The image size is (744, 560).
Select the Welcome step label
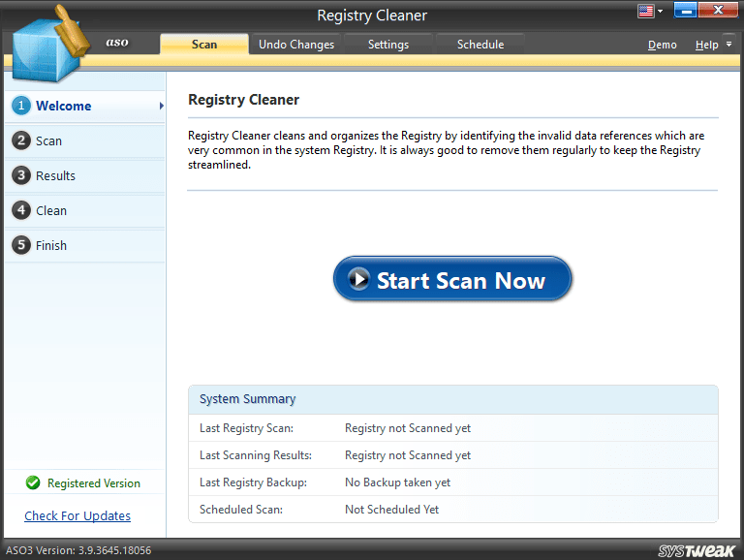pos(64,106)
